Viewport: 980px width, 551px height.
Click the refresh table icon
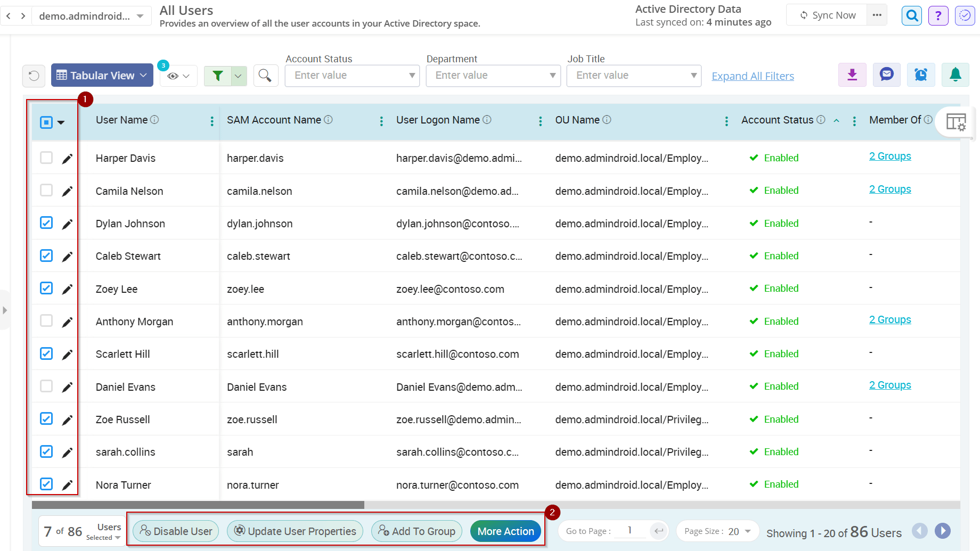coord(34,76)
